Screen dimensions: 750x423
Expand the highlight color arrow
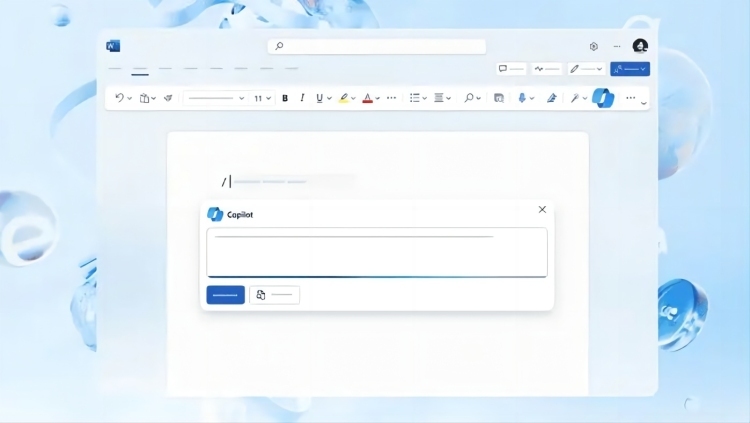point(353,99)
